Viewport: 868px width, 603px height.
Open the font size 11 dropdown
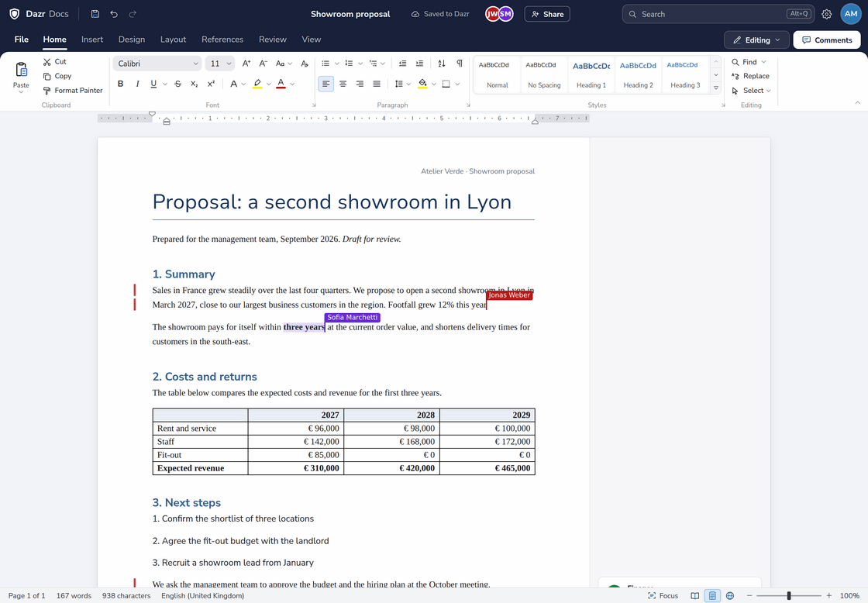point(220,64)
